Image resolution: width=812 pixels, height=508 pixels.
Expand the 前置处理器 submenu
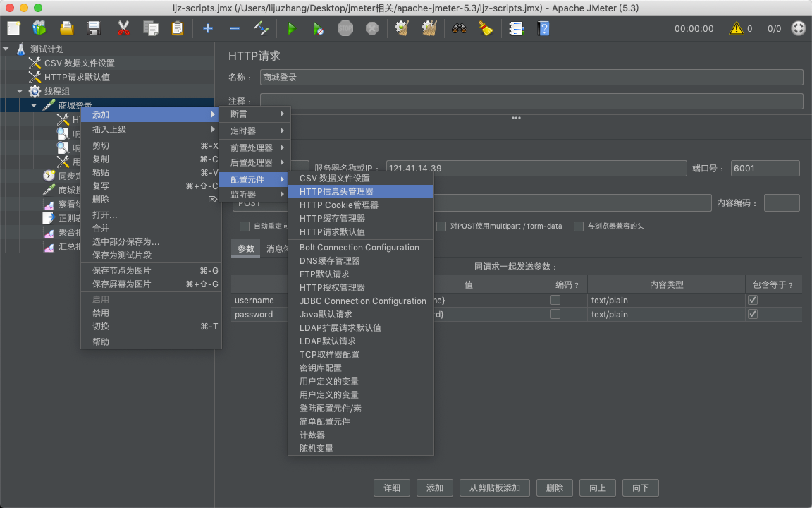coord(254,147)
